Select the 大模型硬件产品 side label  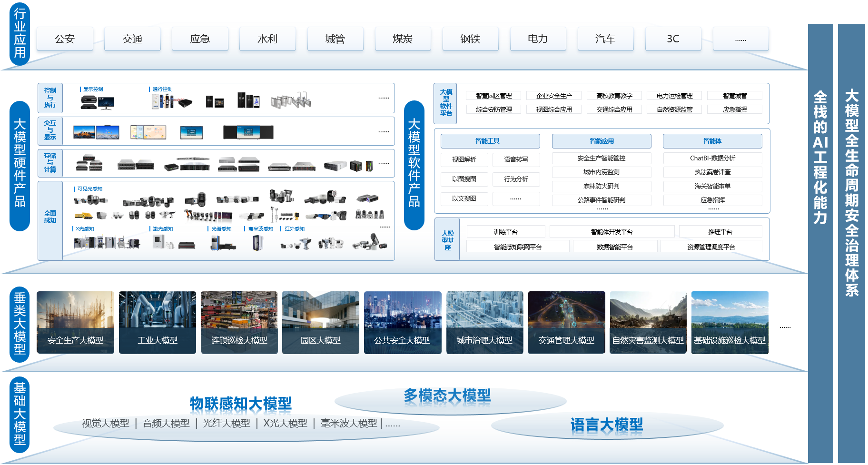coord(20,166)
